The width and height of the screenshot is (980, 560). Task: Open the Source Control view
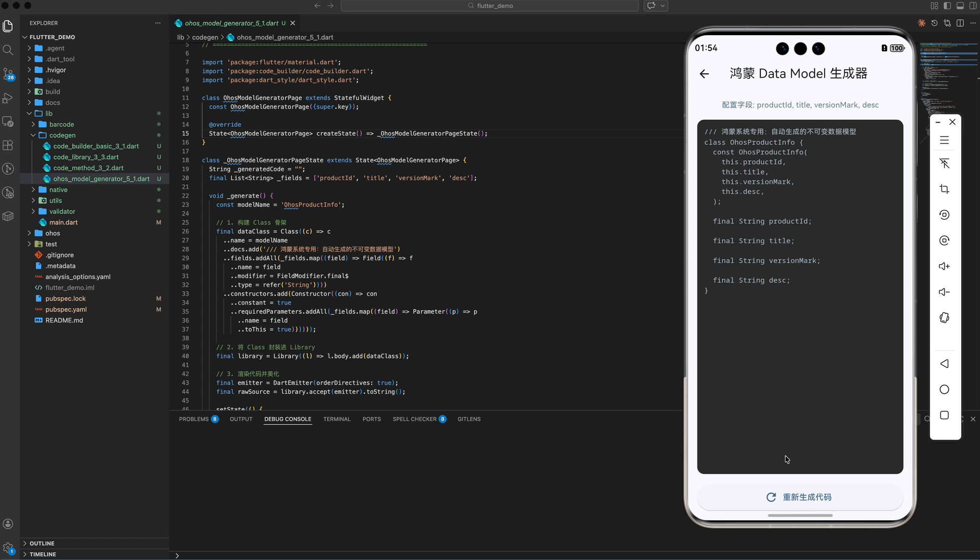[8, 74]
